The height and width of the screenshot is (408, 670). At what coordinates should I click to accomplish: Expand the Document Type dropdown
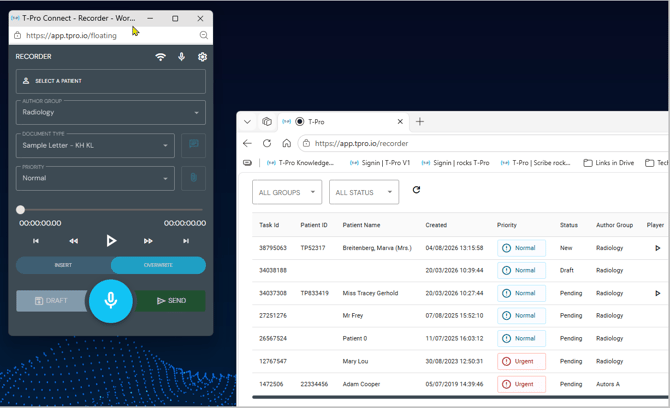(x=95, y=145)
